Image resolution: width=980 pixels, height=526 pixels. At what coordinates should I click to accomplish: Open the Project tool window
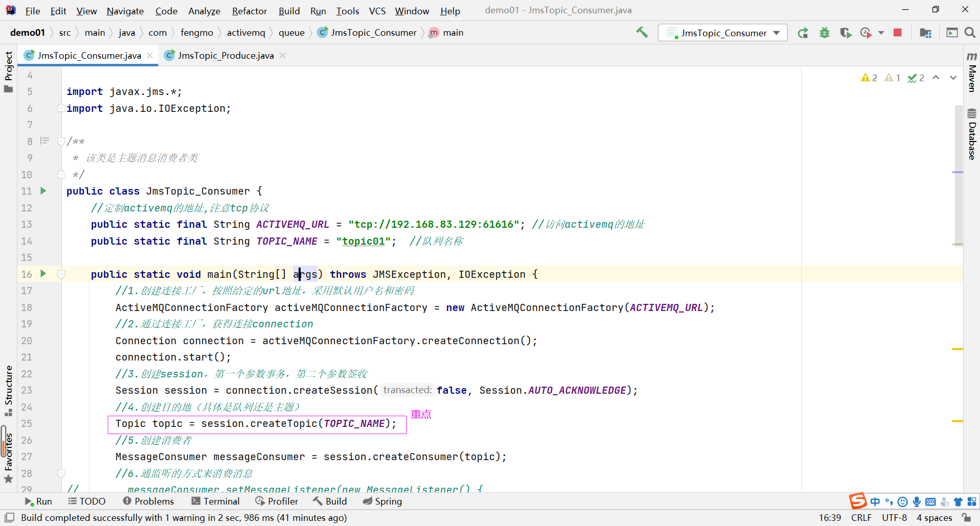point(8,71)
